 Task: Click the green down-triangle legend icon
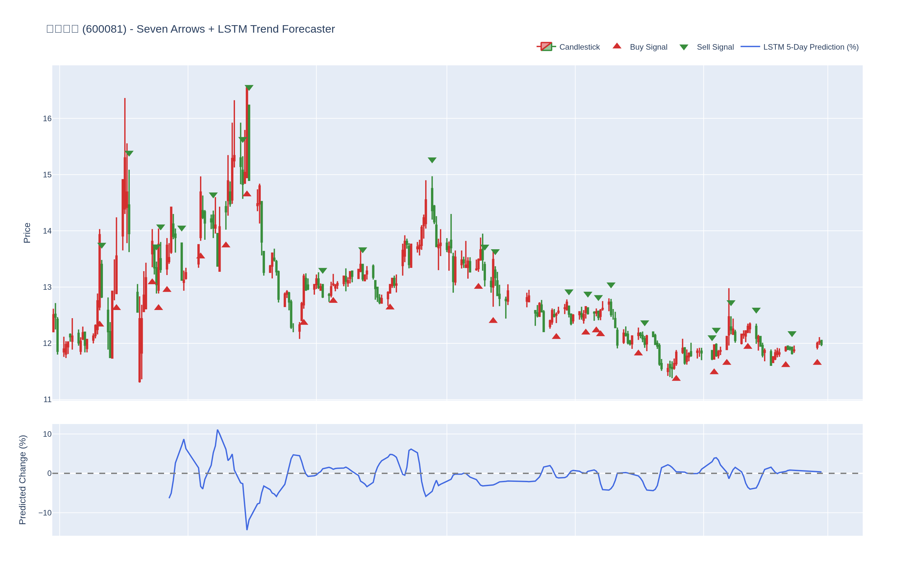tap(684, 47)
